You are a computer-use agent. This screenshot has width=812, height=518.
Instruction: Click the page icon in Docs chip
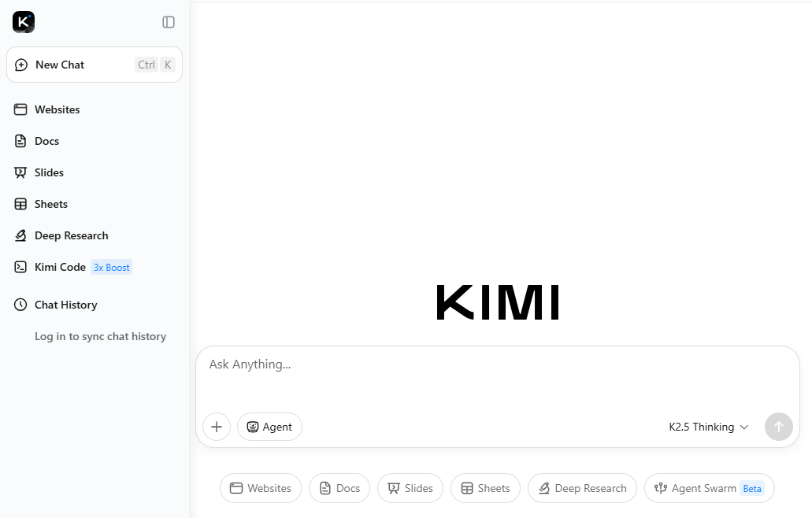point(325,489)
